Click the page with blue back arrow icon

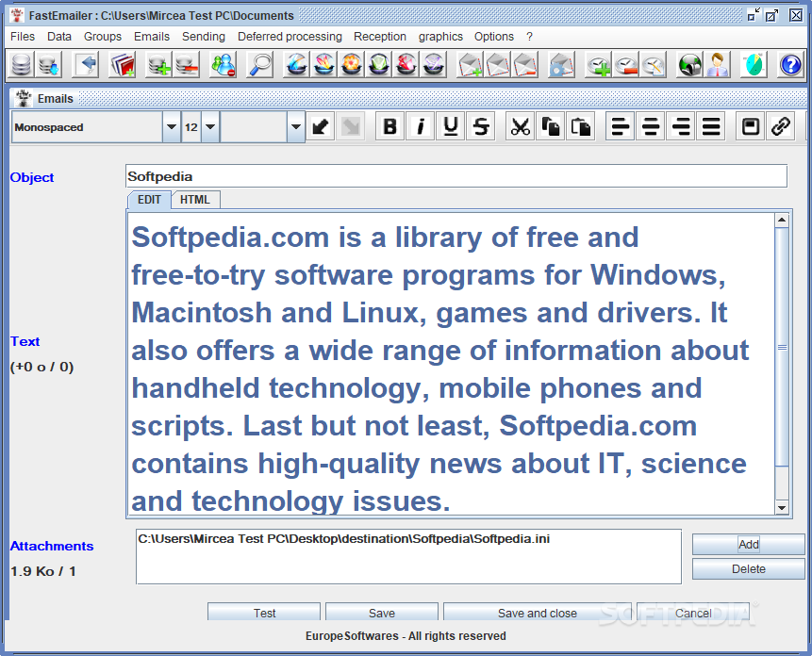(86, 65)
